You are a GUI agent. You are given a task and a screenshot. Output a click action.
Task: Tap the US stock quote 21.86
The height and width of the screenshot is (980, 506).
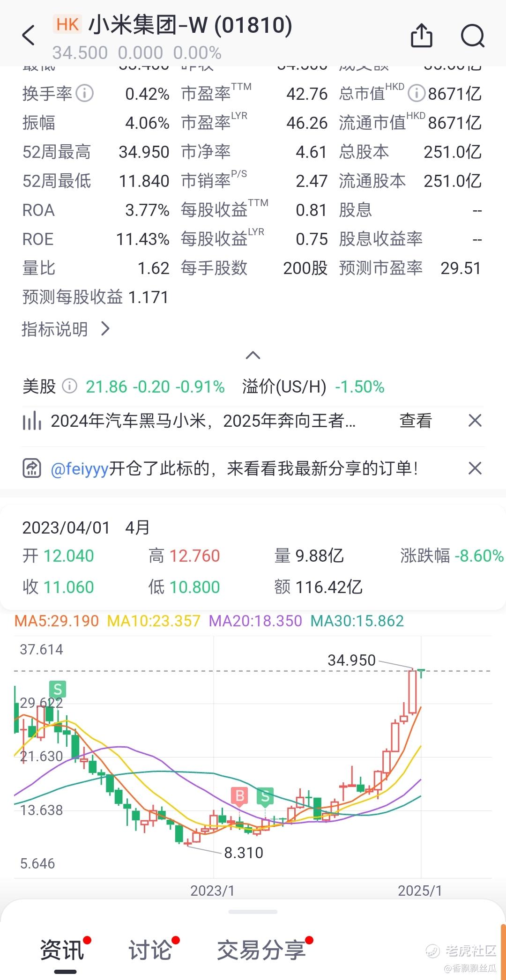106,386
